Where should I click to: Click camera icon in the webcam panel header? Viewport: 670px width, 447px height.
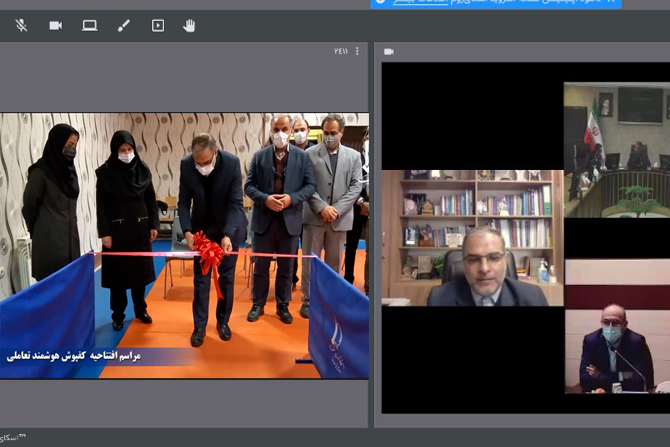coord(389,52)
